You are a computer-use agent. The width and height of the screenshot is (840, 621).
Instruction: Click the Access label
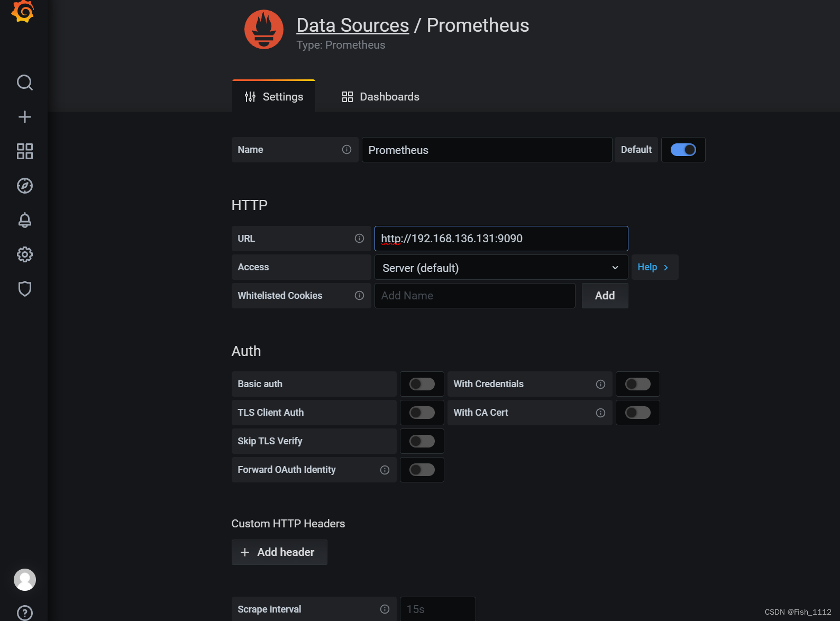(x=253, y=267)
